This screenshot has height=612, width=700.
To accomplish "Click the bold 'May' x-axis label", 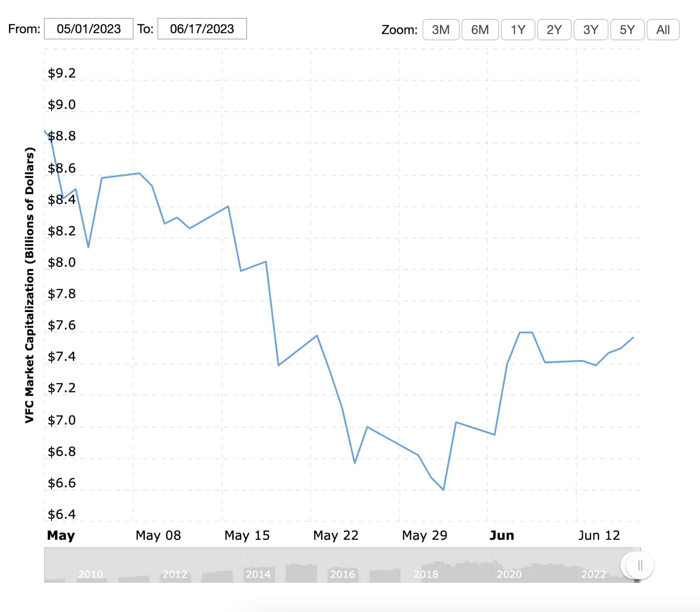I will tap(61, 535).
